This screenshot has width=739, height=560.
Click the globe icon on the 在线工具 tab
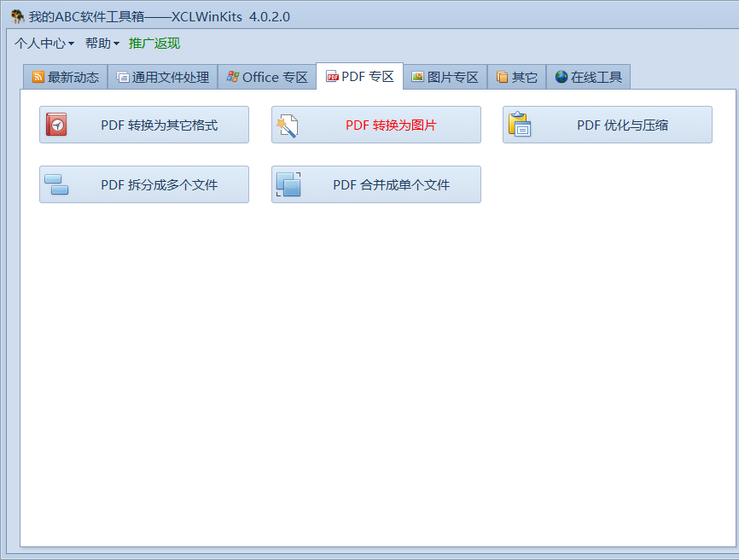(x=564, y=76)
